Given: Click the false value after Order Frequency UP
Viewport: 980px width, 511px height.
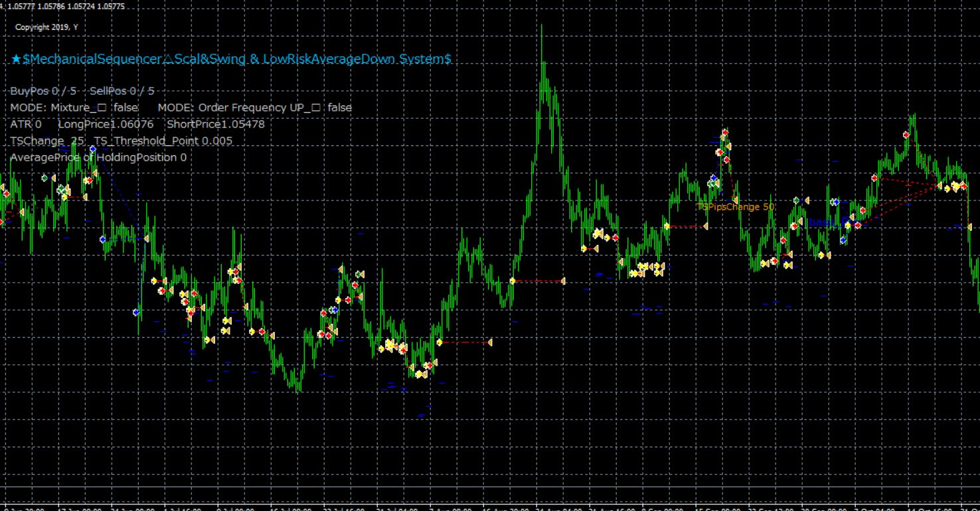Looking at the screenshot, I should 340,108.
